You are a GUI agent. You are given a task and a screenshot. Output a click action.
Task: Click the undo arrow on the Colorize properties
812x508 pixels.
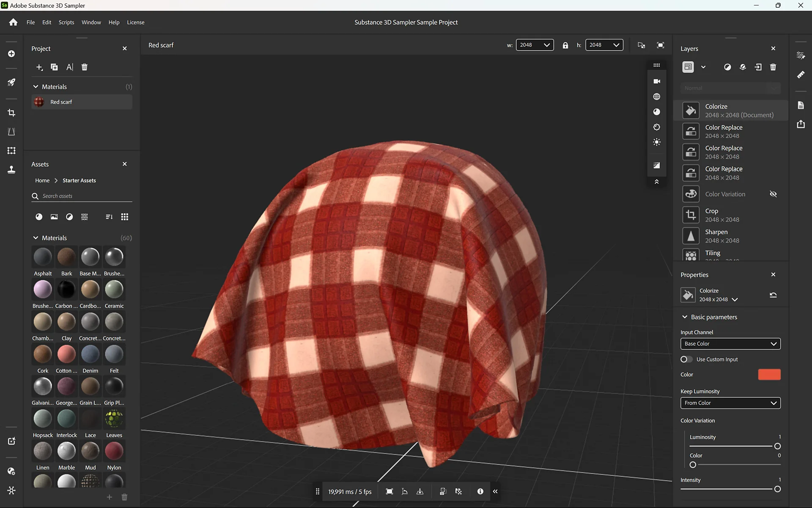774,295
